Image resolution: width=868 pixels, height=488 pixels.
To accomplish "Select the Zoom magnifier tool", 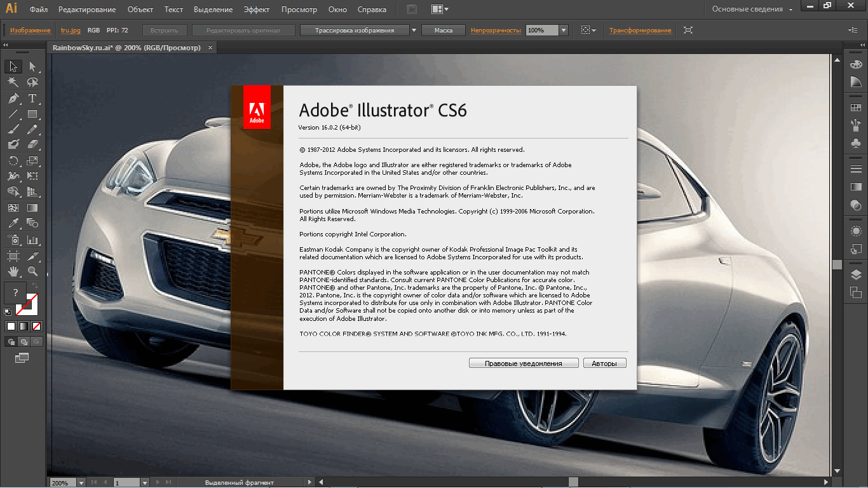I will coord(32,271).
